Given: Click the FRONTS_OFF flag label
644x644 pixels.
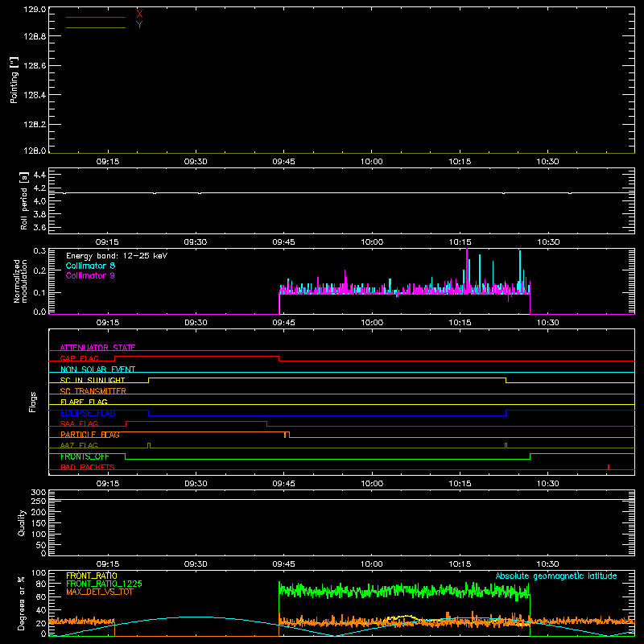Looking at the screenshot, I should click(85, 456).
